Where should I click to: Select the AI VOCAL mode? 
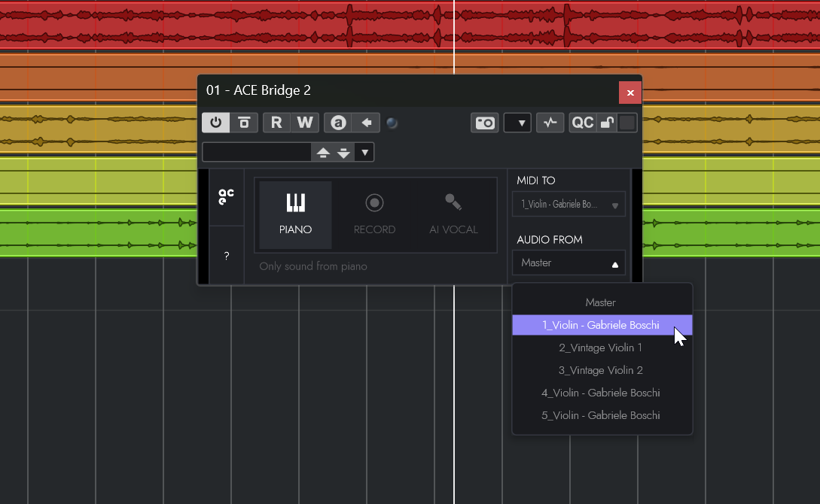pos(453,214)
